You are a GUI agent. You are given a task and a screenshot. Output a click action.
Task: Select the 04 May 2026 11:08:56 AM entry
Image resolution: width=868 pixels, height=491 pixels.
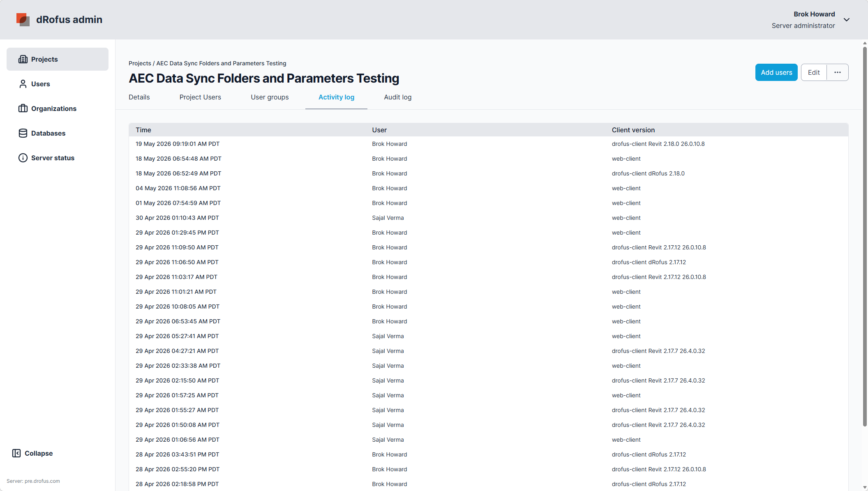(x=488, y=188)
